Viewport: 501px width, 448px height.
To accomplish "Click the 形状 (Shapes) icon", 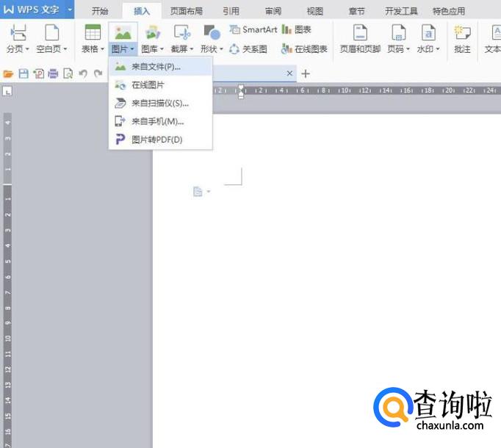I will point(212,33).
